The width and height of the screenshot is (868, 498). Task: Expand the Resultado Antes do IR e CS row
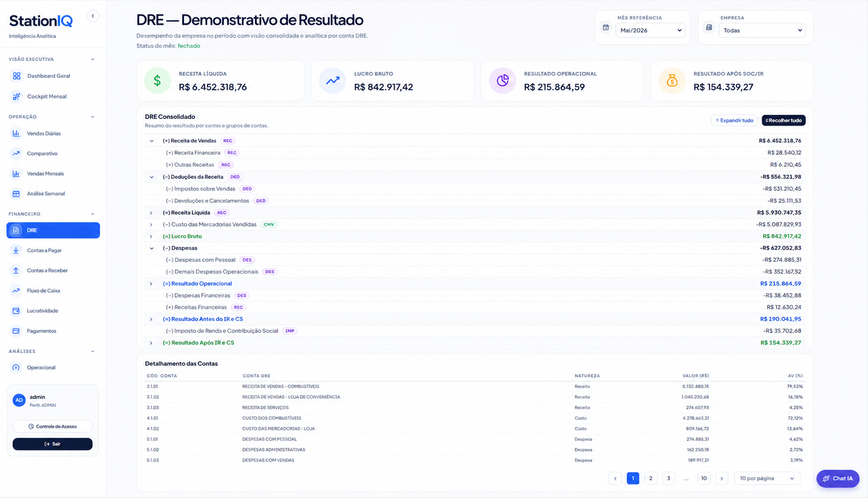[151, 319]
